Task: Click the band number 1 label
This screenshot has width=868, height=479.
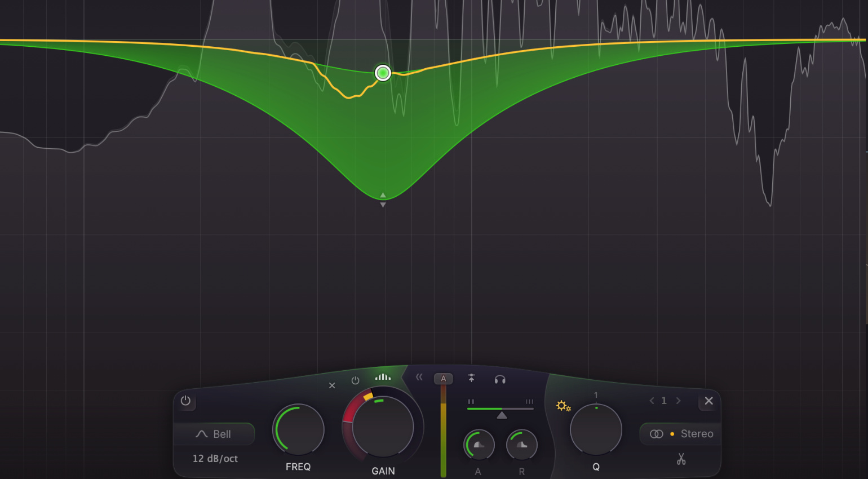Action: coord(664,401)
